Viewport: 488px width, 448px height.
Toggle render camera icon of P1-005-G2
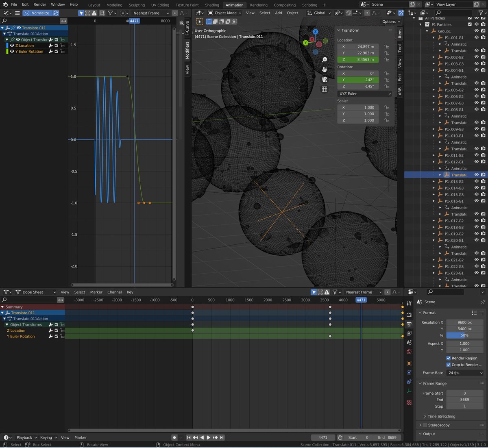point(483,90)
